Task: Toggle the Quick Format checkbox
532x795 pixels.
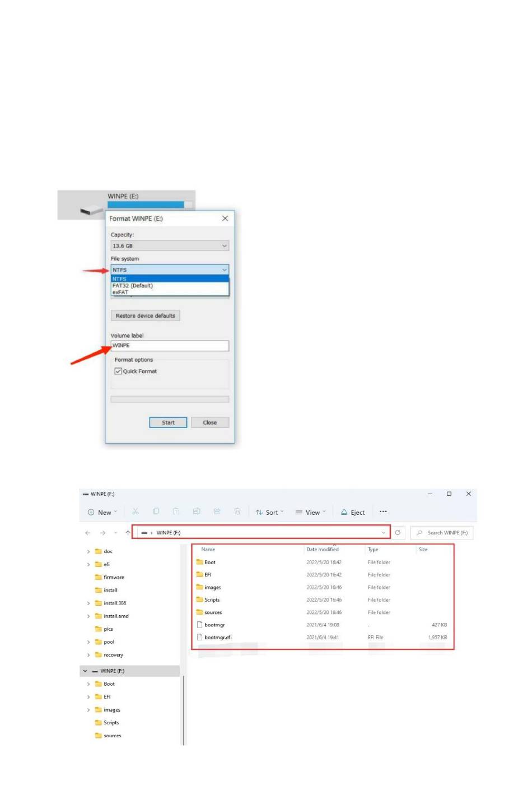Action: coord(118,371)
